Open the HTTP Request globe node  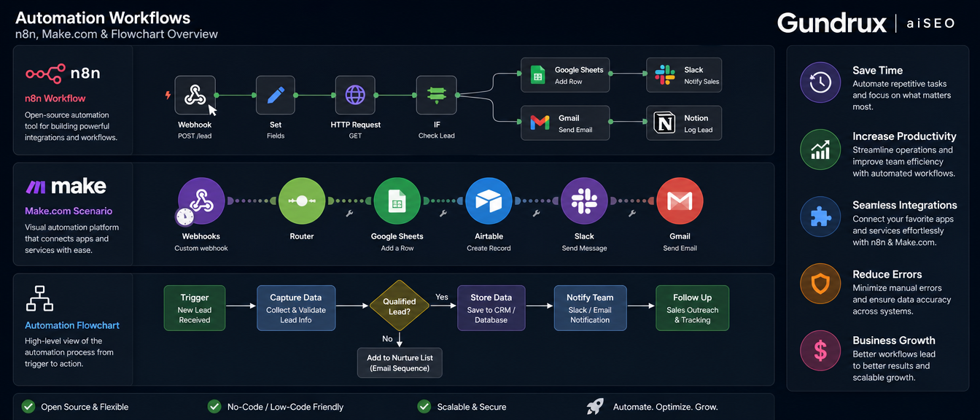355,95
